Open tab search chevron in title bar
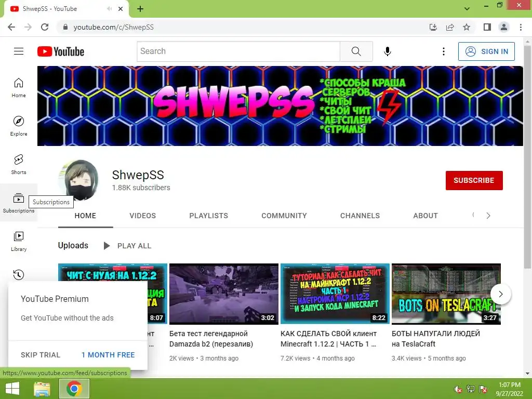 point(467,9)
